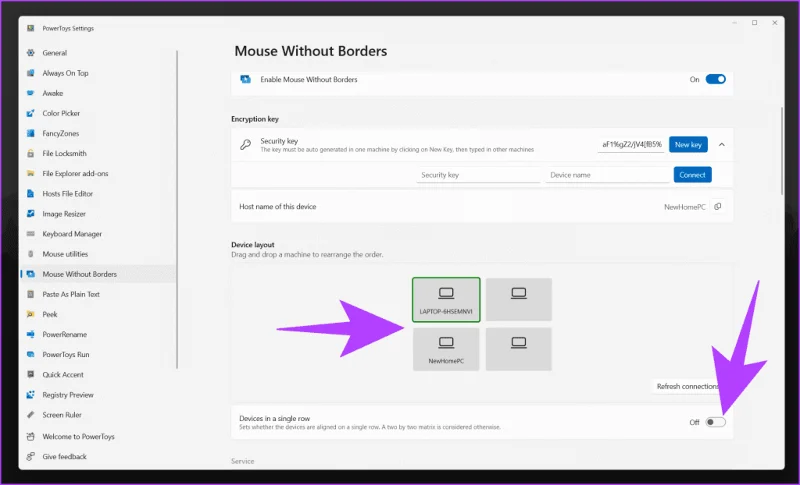Select the NewHomePC device tile
The height and width of the screenshot is (485, 800).
(x=446, y=349)
